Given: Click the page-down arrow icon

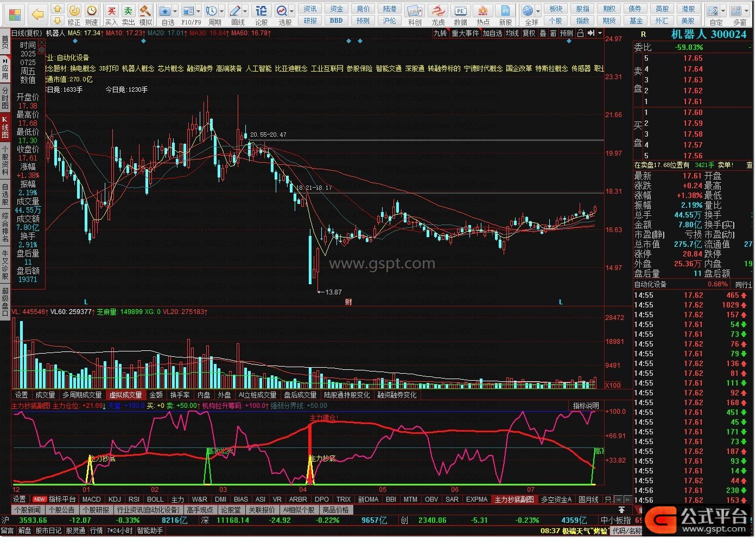Looking at the screenshot, I should pos(57,21).
